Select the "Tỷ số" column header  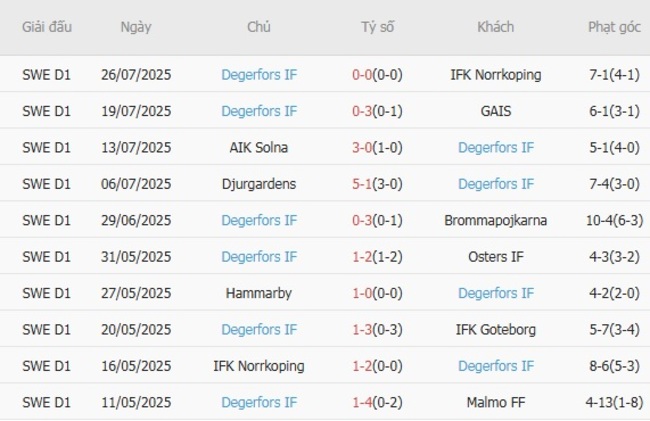point(377,27)
